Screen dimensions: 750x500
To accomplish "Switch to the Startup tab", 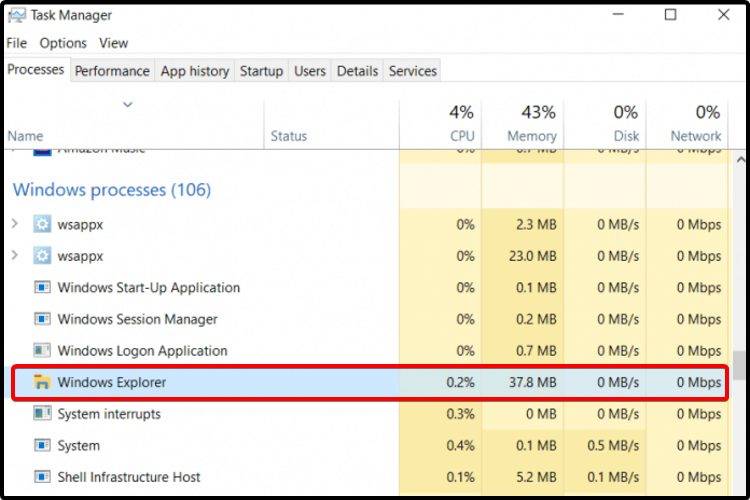I will click(x=261, y=71).
